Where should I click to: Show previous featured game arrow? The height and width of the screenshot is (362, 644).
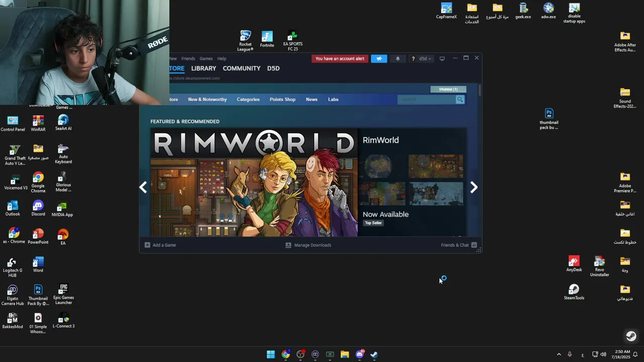143,188
